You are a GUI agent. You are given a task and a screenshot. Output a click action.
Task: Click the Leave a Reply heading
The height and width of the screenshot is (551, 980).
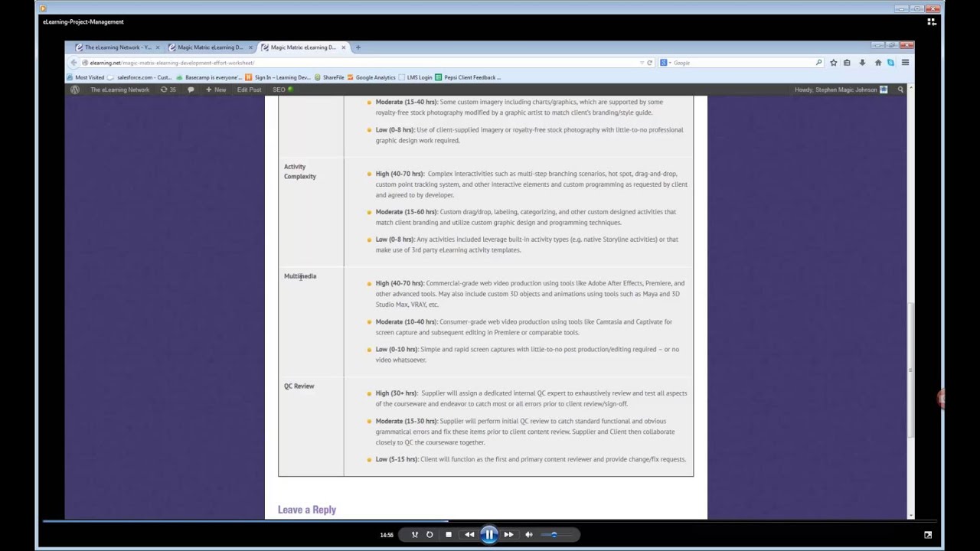[x=307, y=510]
